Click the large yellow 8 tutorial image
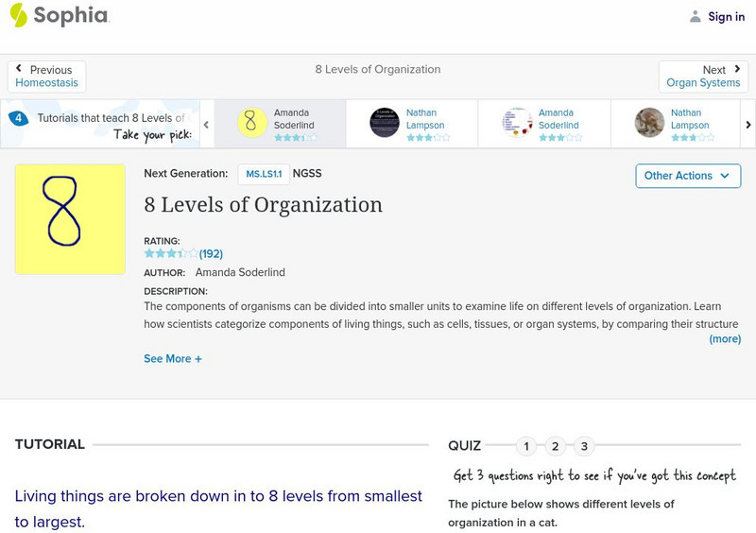 (x=70, y=219)
